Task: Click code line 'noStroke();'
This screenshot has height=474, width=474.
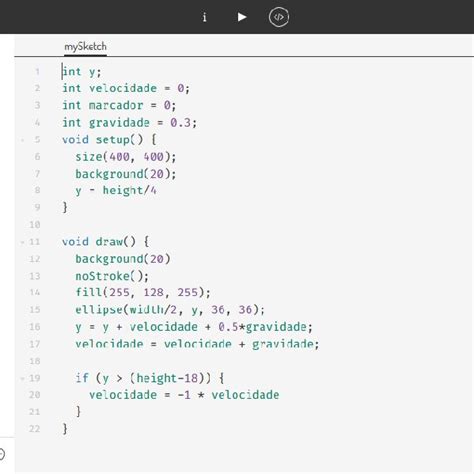Action: [112, 276]
